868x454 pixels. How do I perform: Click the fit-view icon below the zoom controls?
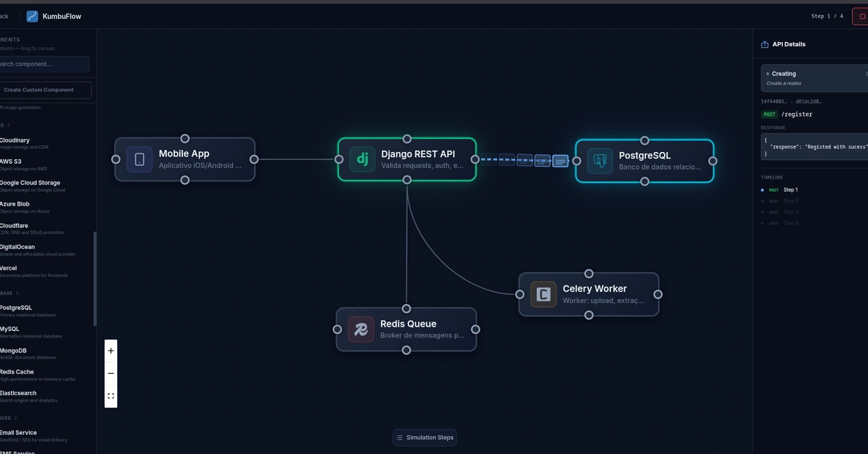tap(111, 396)
